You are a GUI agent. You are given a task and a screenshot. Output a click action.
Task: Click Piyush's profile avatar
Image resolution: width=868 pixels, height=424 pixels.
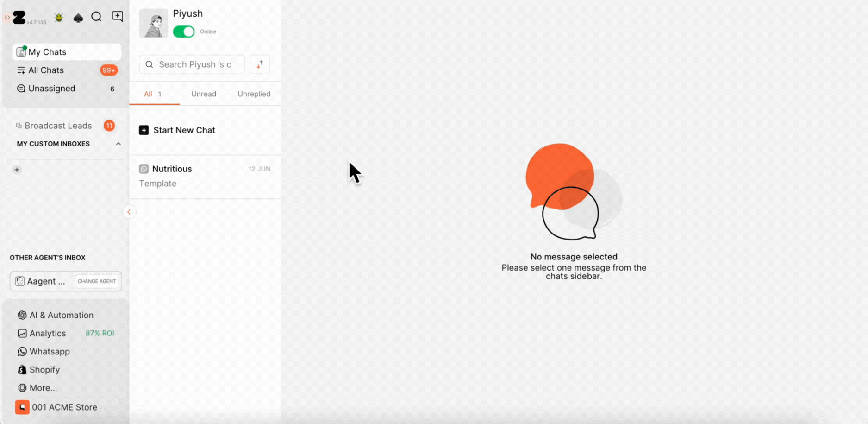coord(153,23)
